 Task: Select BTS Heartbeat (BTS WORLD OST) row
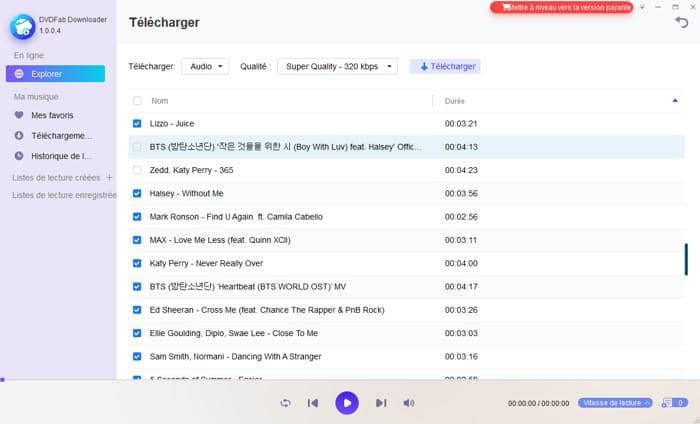coord(406,287)
